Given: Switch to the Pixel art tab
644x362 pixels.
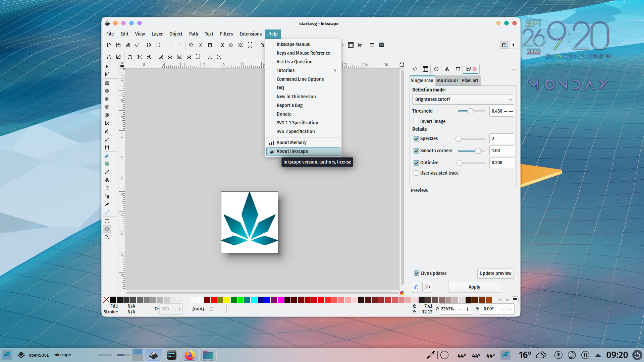Looking at the screenshot, I should pos(470,80).
